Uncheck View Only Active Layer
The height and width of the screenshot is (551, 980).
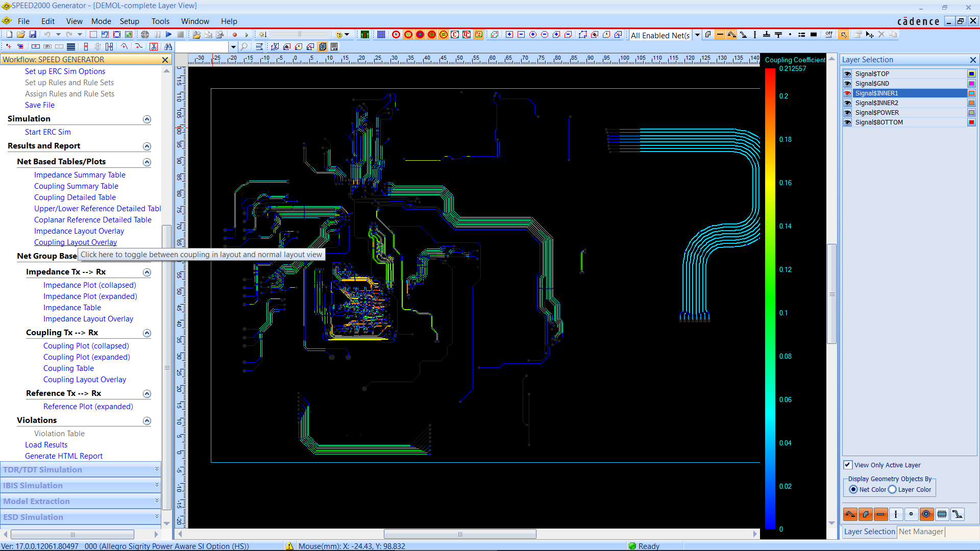[x=848, y=465]
